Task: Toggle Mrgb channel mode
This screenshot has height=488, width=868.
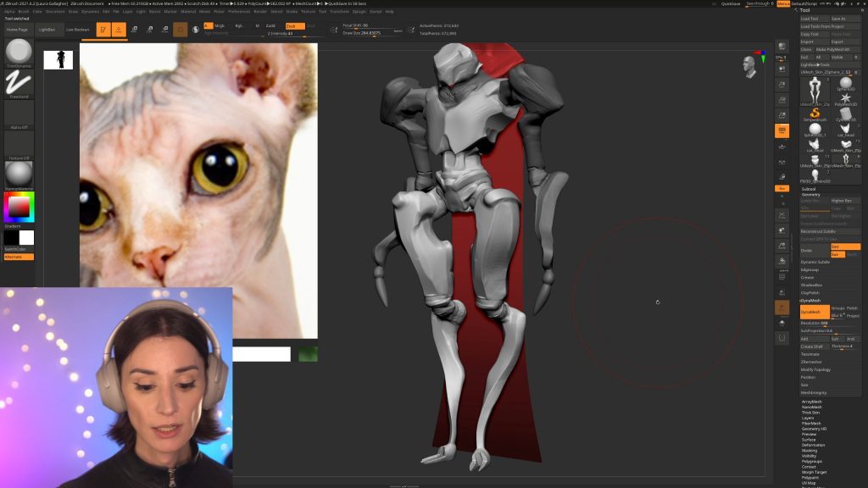Action: pyautogui.click(x=220, y=25)
